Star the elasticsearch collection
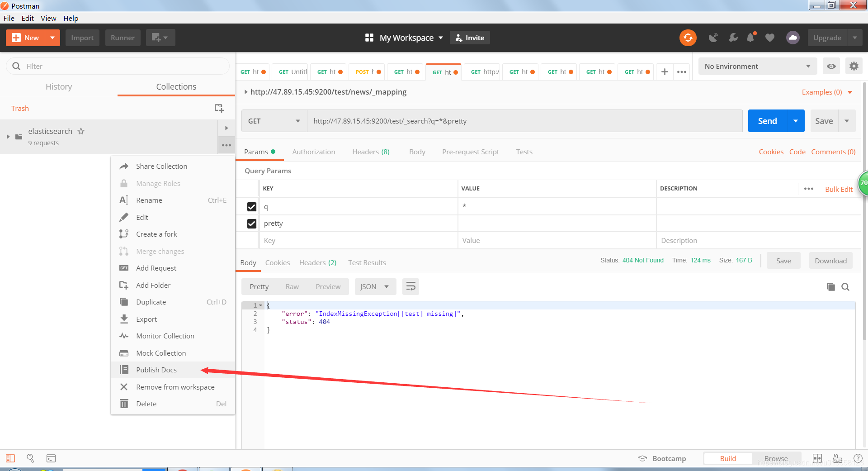 tap(81, 131)
